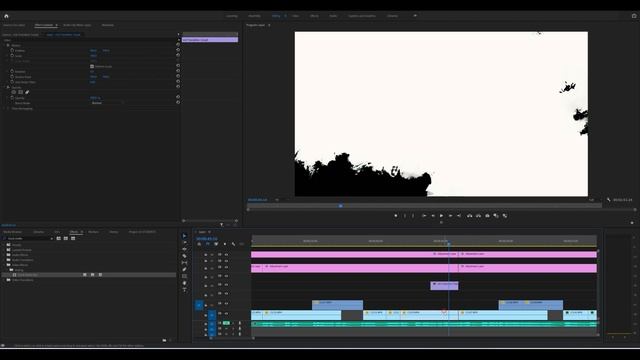Toggle Snap in timeline
Image resolution: width=640 pixels, height=360 pixels.
click(x=207, y=244)
